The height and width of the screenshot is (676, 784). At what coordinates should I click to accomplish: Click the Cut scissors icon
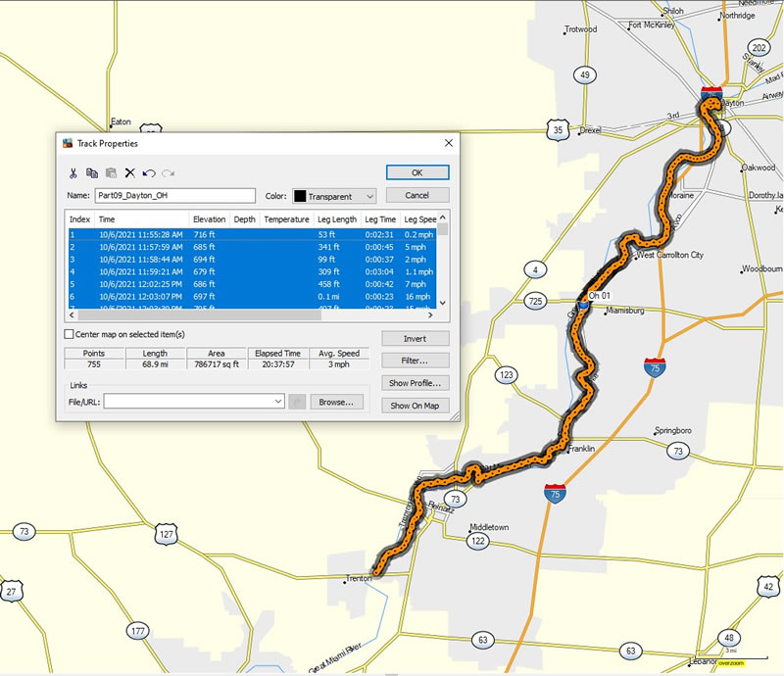click(73, 173)
